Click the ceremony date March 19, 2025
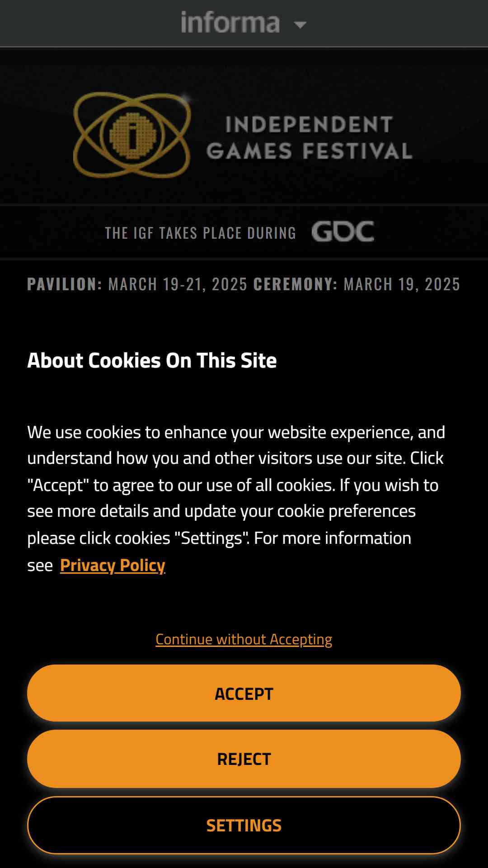The height and width of the screenshot is (868, 488). coord(402,284)
